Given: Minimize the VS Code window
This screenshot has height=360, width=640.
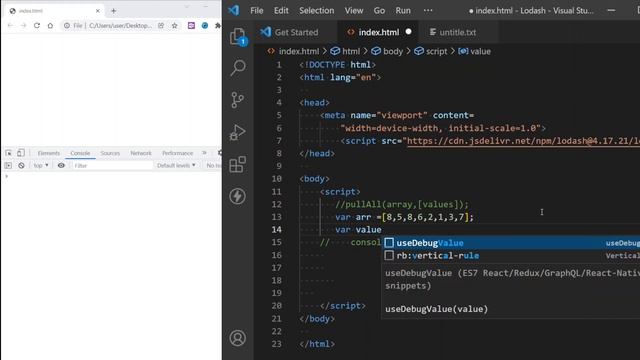Looking at the screenshot, I should 611,11.
